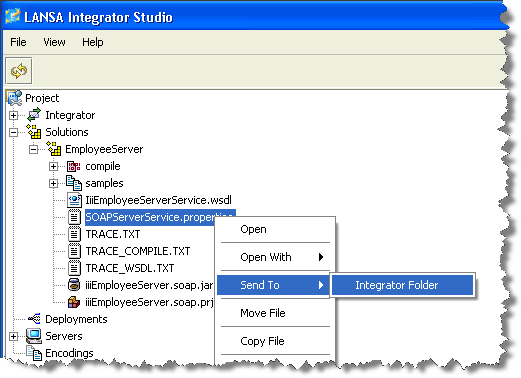The image size is (521, 378).
Task: Click the Solutions node icon
Action: pos(34,132)
